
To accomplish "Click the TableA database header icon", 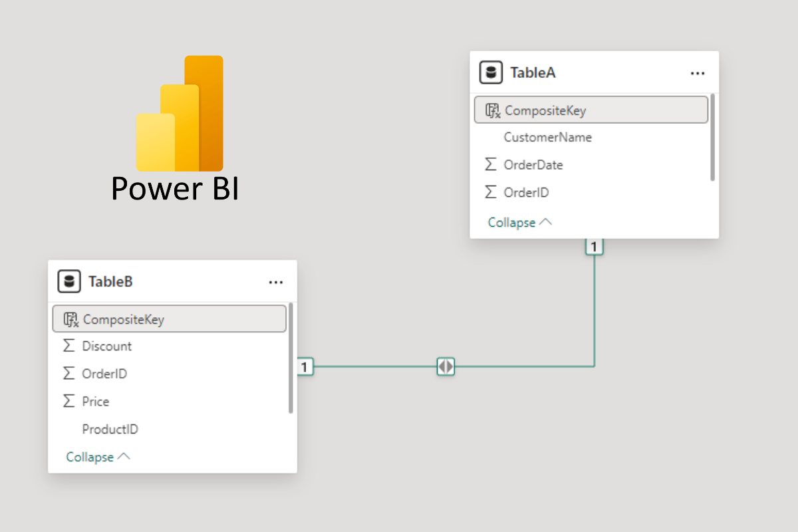I will [x=490, y=72].
